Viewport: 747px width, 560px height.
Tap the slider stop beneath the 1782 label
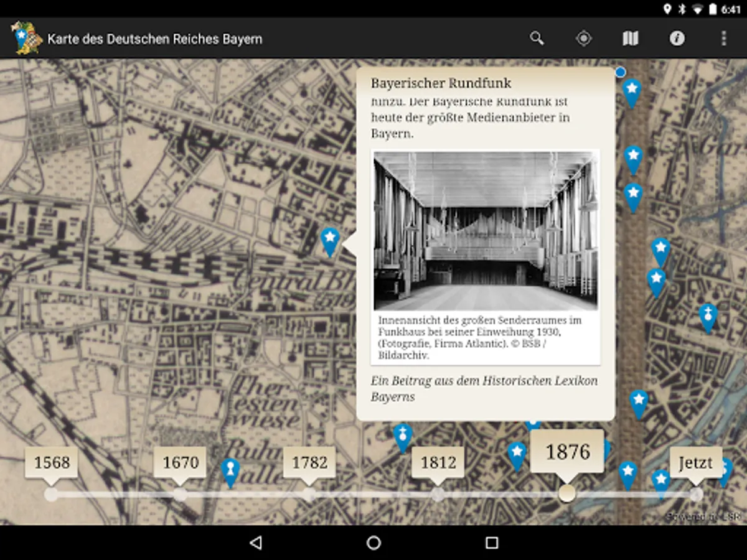pyautogui.click(x=309, y=494)
